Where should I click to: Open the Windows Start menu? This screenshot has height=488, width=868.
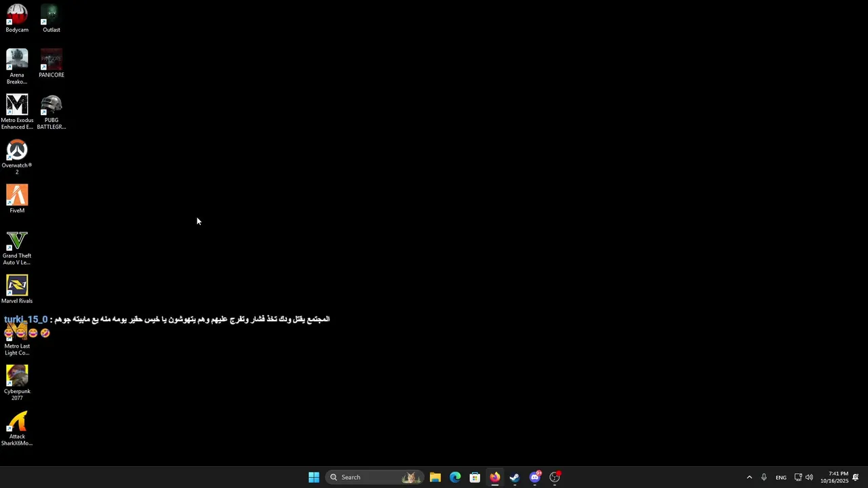pos(314,477)
